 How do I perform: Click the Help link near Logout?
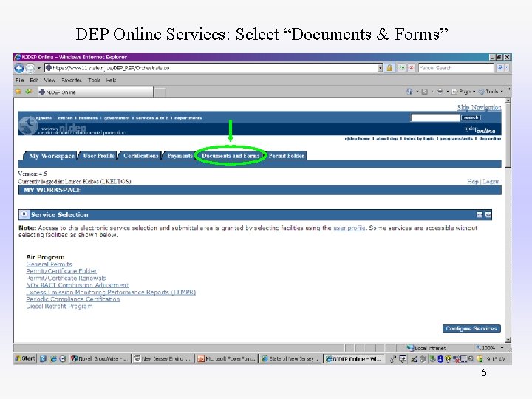[472, 181]
